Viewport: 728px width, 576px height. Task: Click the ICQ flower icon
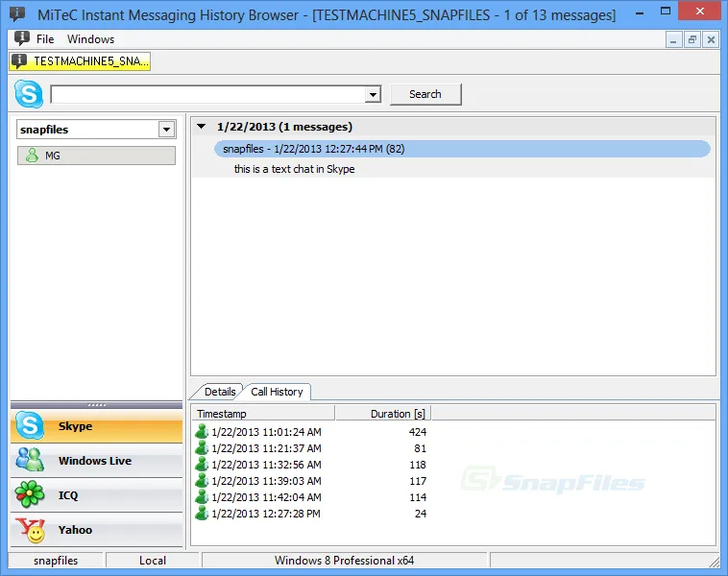pyautogui.click(x=29, y=494)
